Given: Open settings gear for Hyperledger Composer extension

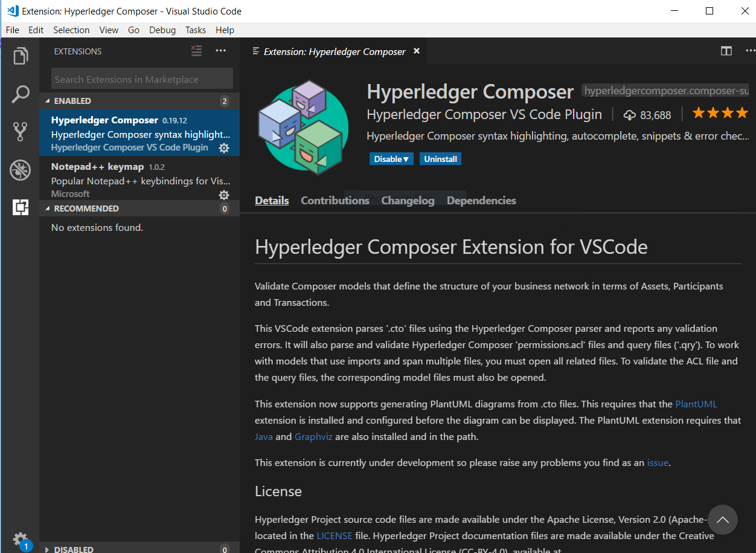Looking at the screenshot, I should [x=224, y=147].
